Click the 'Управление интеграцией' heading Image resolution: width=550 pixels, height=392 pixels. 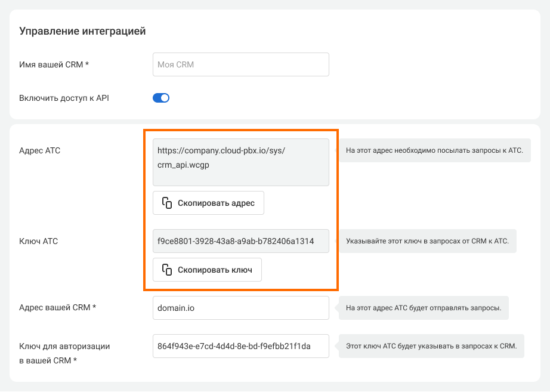coord(82,31)
